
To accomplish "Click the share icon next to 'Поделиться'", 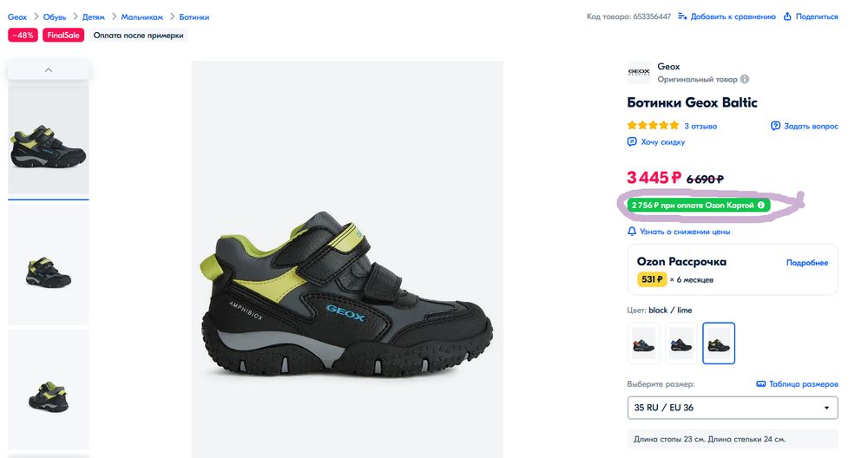I will pyautogui.click(x=787, y=16).
